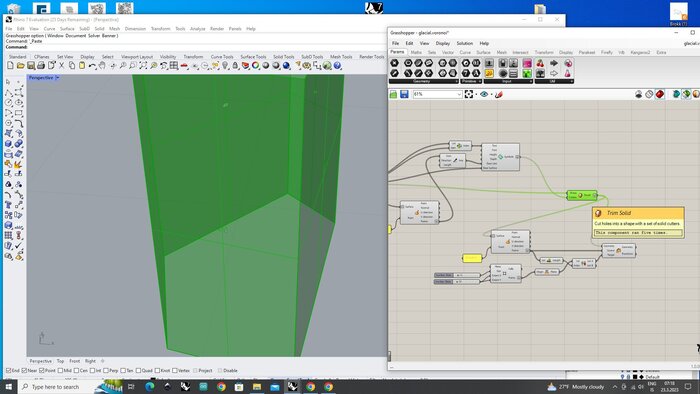Screen dimensions: 700x394
Task: Click the Open folder icon in Rhino toolbar
Action: pyautogui.click(x=21, y=66)
